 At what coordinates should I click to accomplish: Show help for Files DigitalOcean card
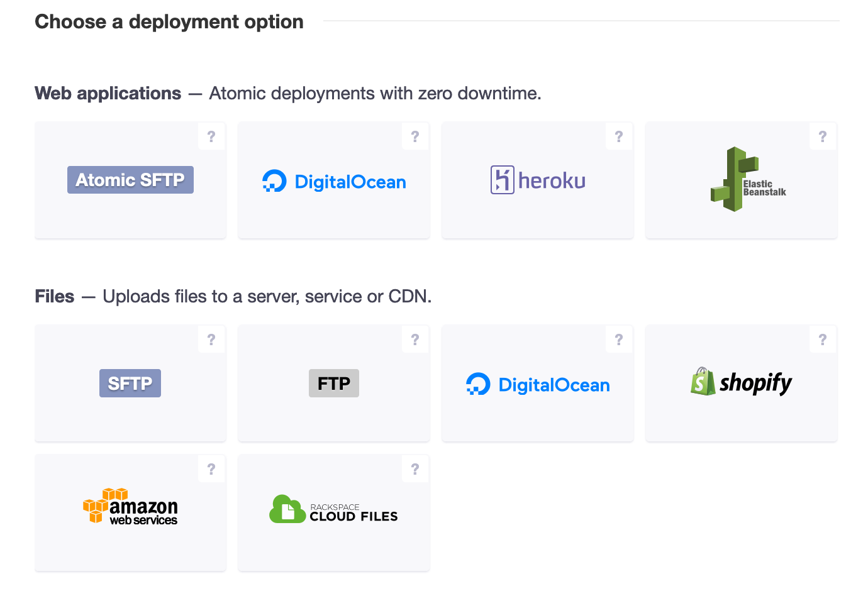(x=619, y=340)
